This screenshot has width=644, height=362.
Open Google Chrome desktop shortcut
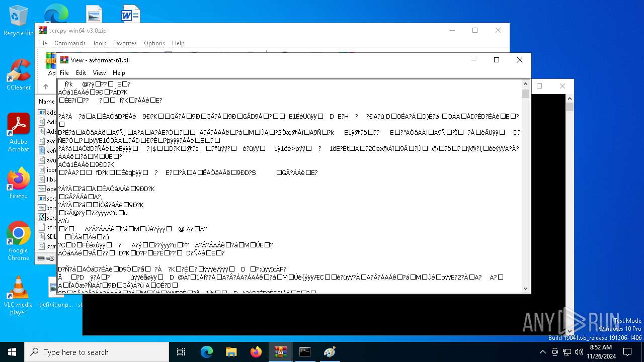click(x=19, y=241)
